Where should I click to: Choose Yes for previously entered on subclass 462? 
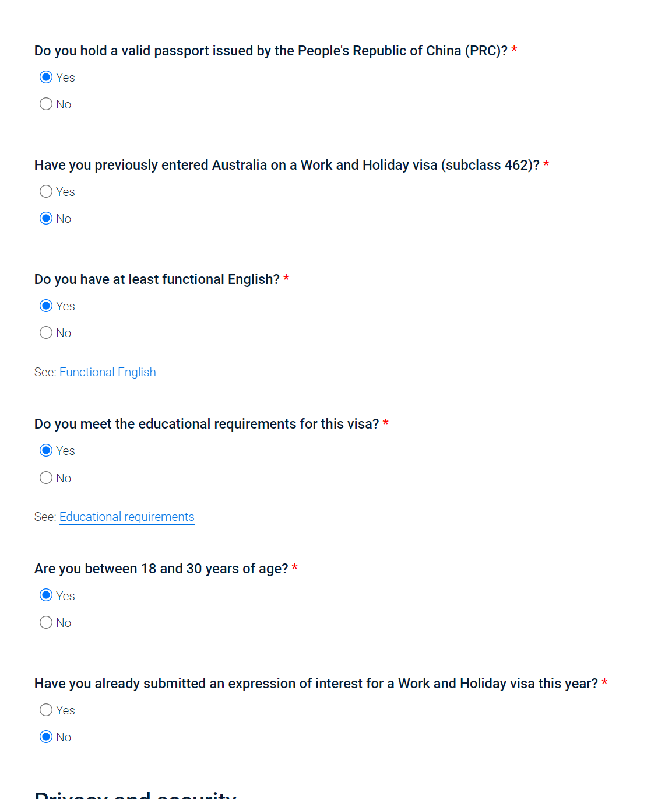46,192
